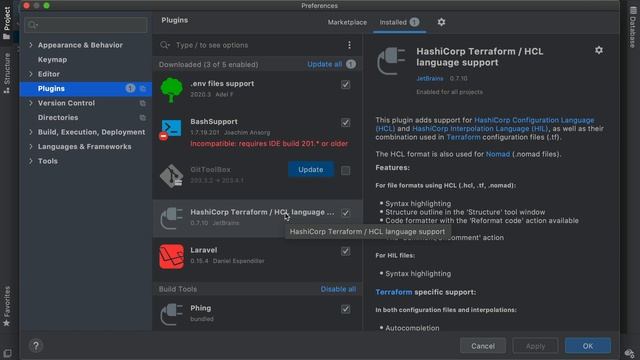Click the GitToolBox plugin icon
This screenshot has height=360, width=640.
coord(171,176)
